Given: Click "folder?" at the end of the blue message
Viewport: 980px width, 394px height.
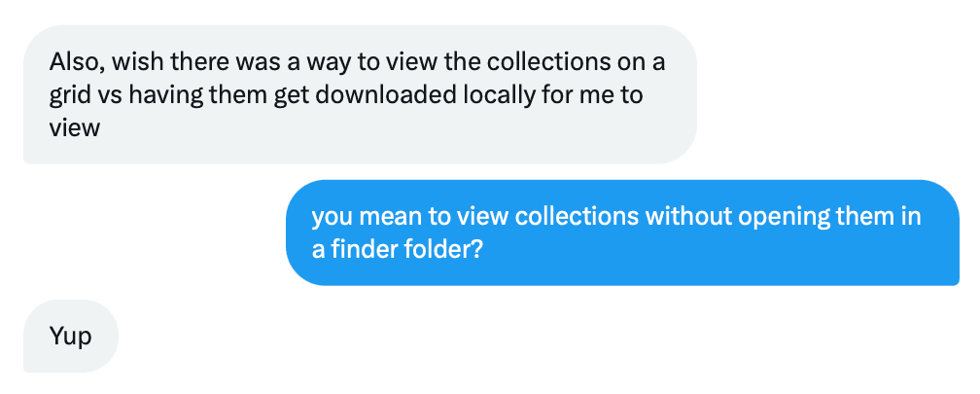Looking at the screenshot, I should coord(446,248).
